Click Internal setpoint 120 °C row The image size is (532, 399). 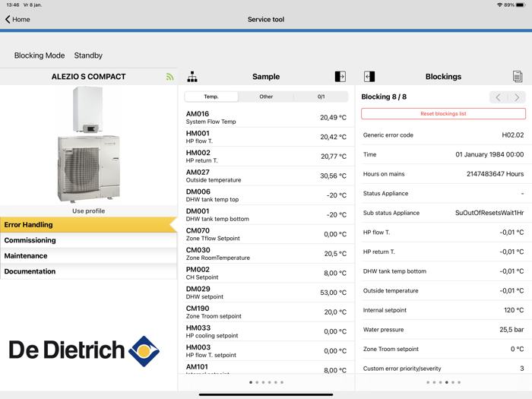[443, 310]
